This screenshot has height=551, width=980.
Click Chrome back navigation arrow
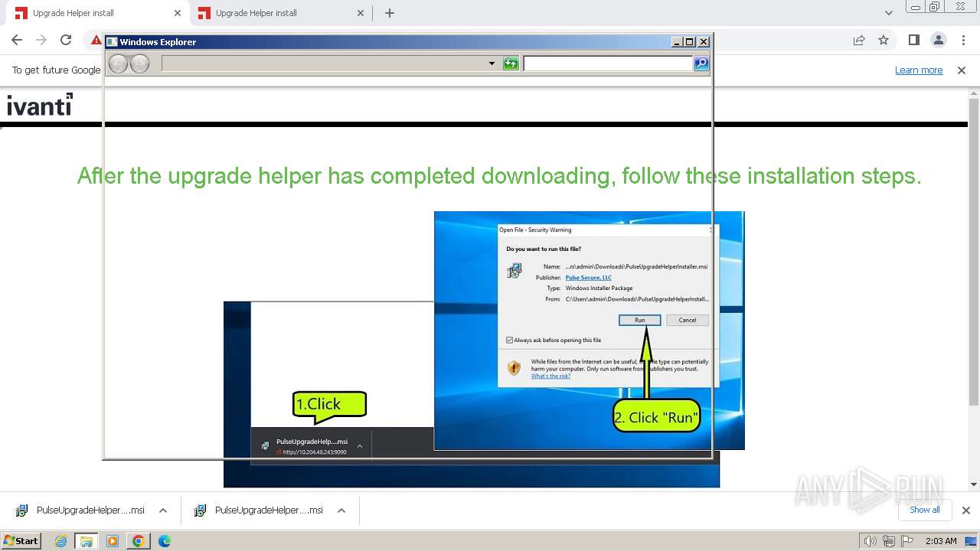[17, 40]
